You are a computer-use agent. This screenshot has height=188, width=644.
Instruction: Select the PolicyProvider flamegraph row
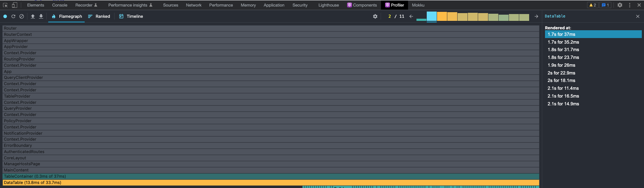coord(271,121)
